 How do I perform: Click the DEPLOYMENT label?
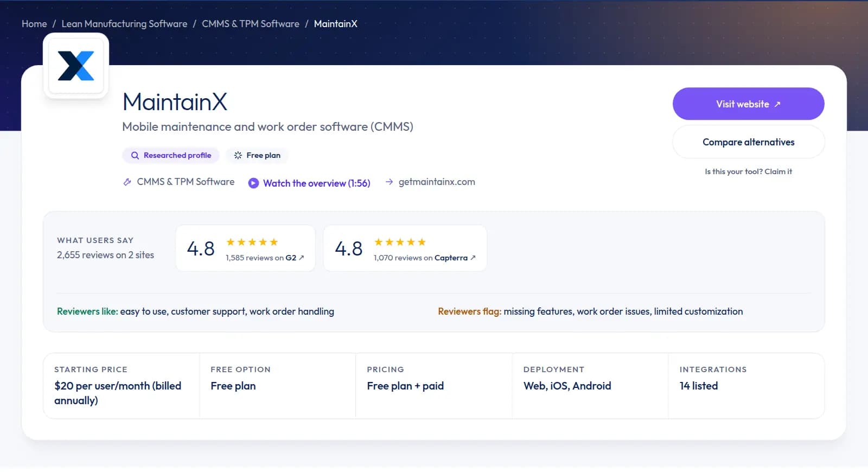(x=554, y=369)
